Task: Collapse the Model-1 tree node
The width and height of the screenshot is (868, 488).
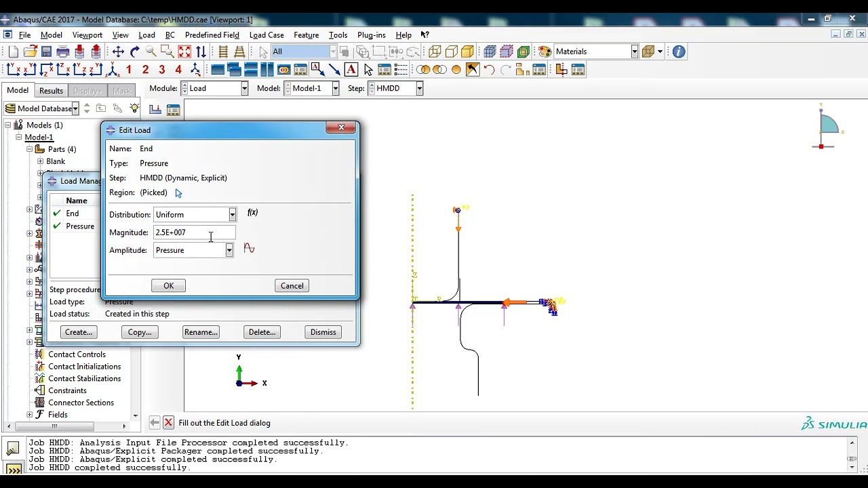Action: (x=19, y=137)
